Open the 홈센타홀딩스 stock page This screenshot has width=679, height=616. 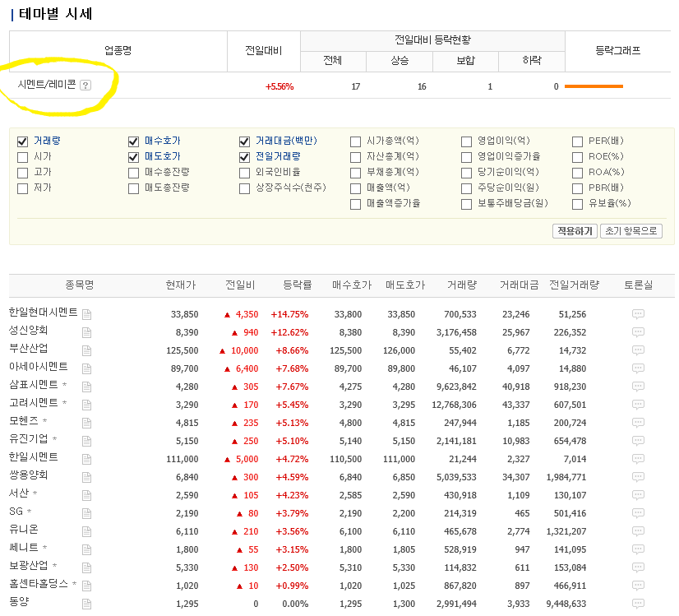[39, 585]
